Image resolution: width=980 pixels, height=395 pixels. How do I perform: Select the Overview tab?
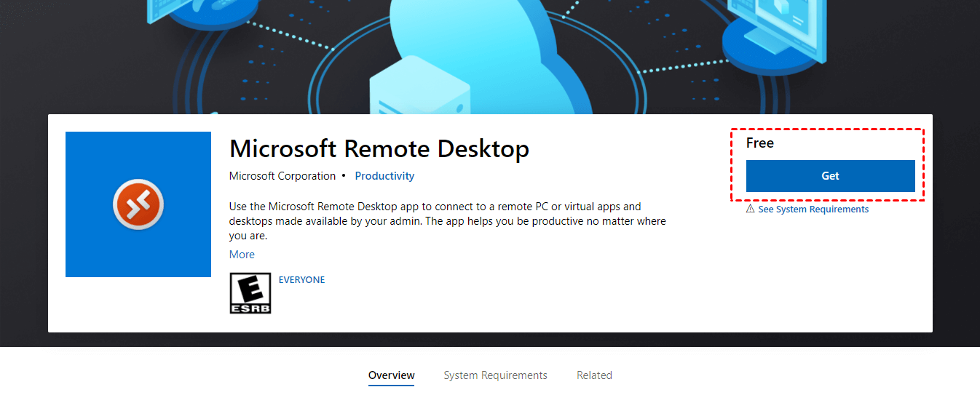pos(392,375)
